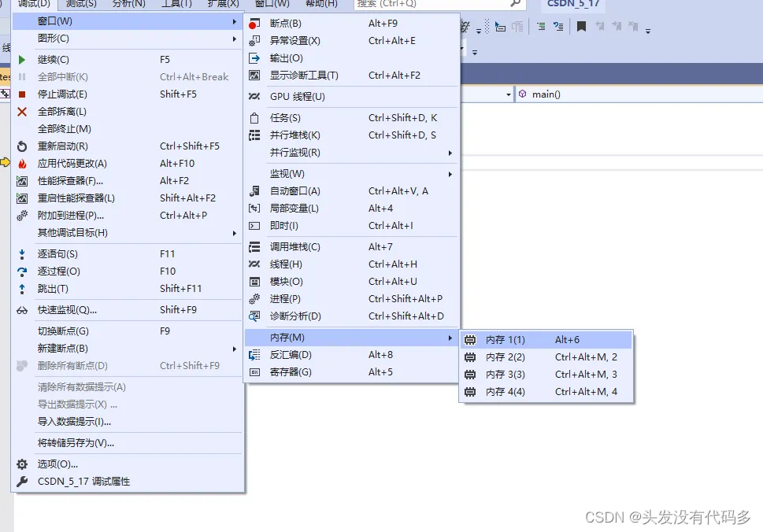Click the memory chip icon for 内存 1
The height and width of the screenshot is (532, 763).
pos(470,340)
